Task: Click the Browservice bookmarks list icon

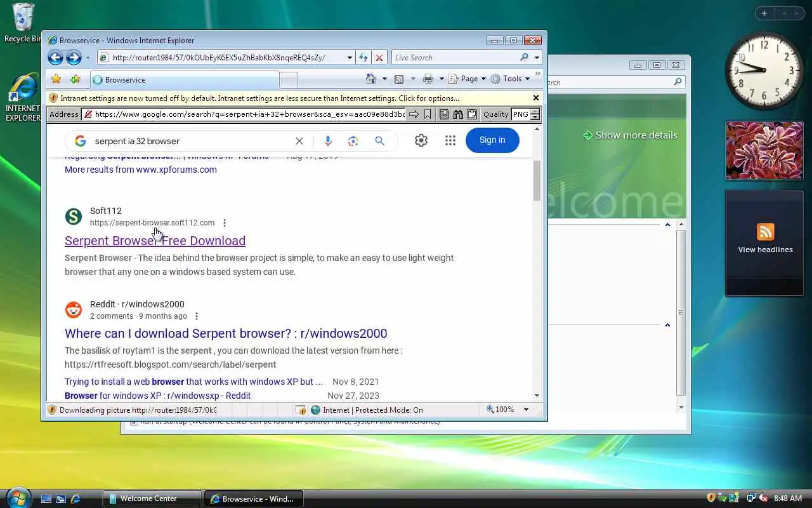Action: [x=444, y=114]
